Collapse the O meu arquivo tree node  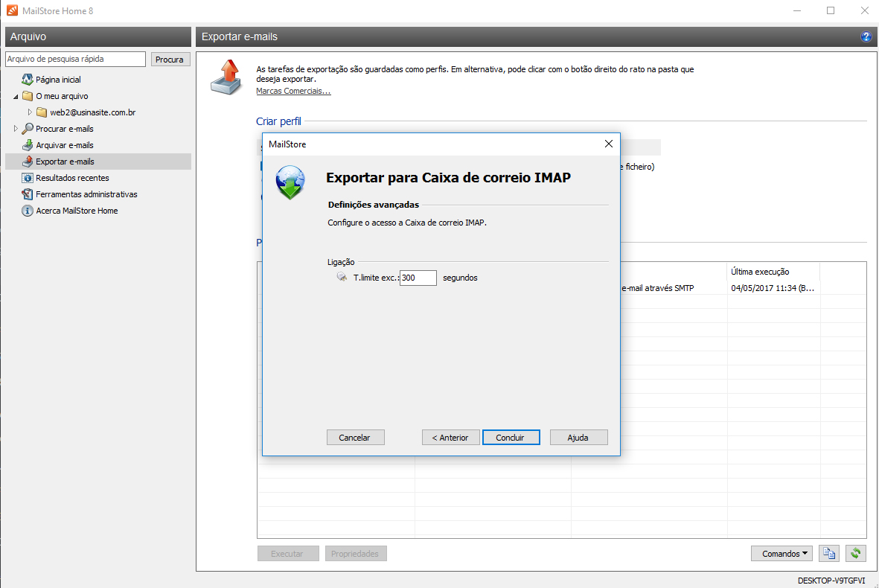(x=16, y=97)
